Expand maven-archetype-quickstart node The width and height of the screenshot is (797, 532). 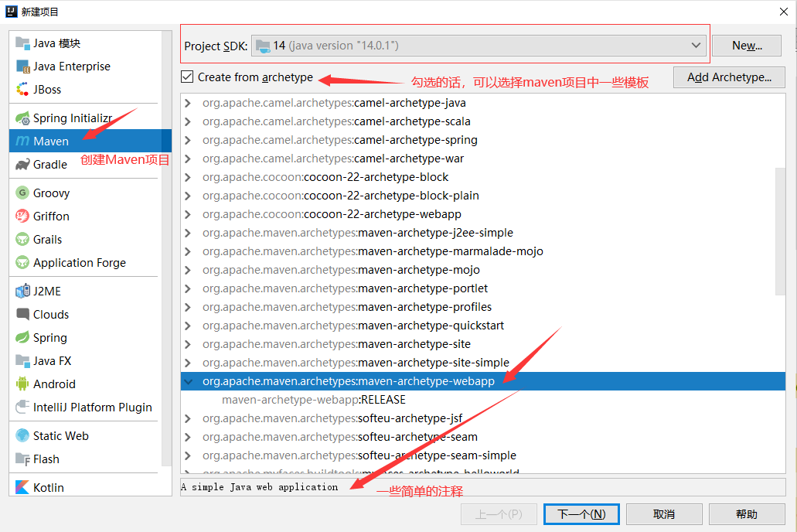point(188,326)
